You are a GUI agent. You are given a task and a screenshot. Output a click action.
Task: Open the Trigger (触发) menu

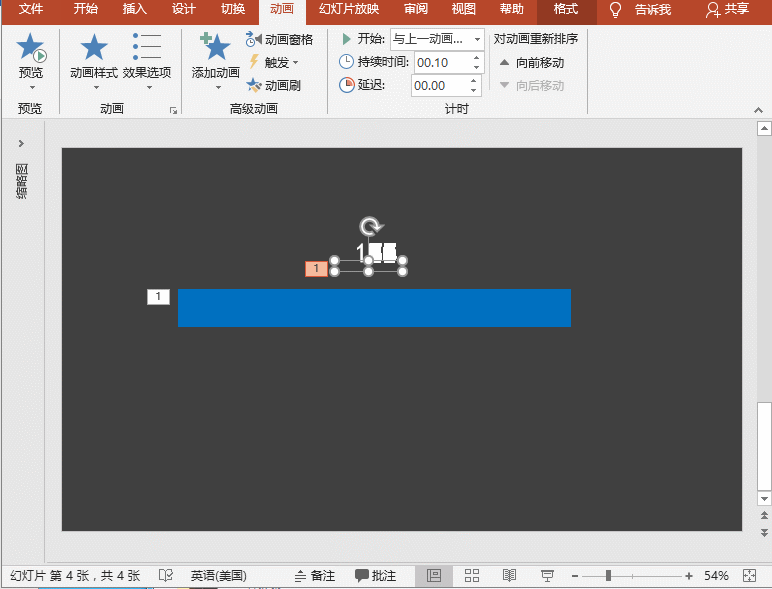(x=274, y=63)
